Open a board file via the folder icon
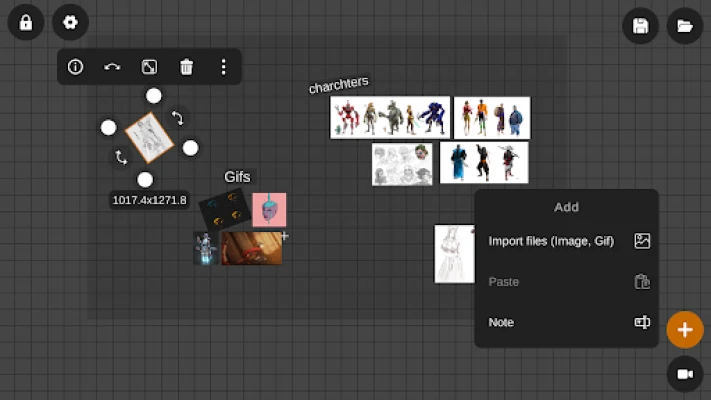711x400 pixels. [x=685, y=26]
